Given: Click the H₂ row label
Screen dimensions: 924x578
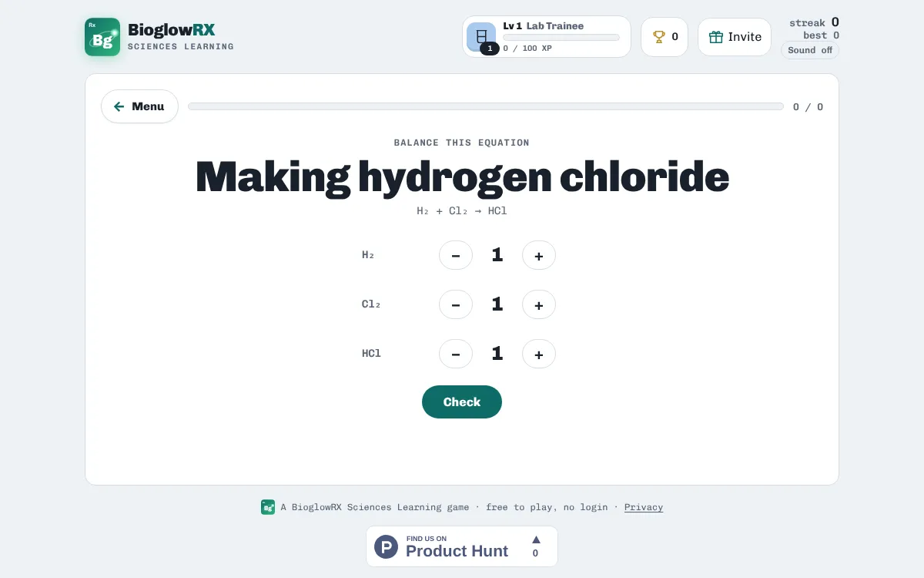Looking at the screenshot, I should pyautogui.click(x=368, y=255).
